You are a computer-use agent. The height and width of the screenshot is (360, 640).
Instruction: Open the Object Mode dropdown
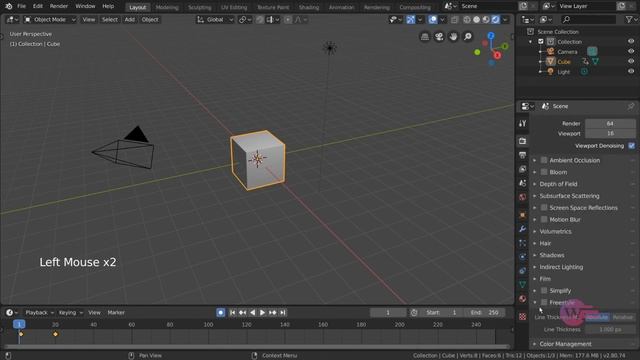[49, 20]
